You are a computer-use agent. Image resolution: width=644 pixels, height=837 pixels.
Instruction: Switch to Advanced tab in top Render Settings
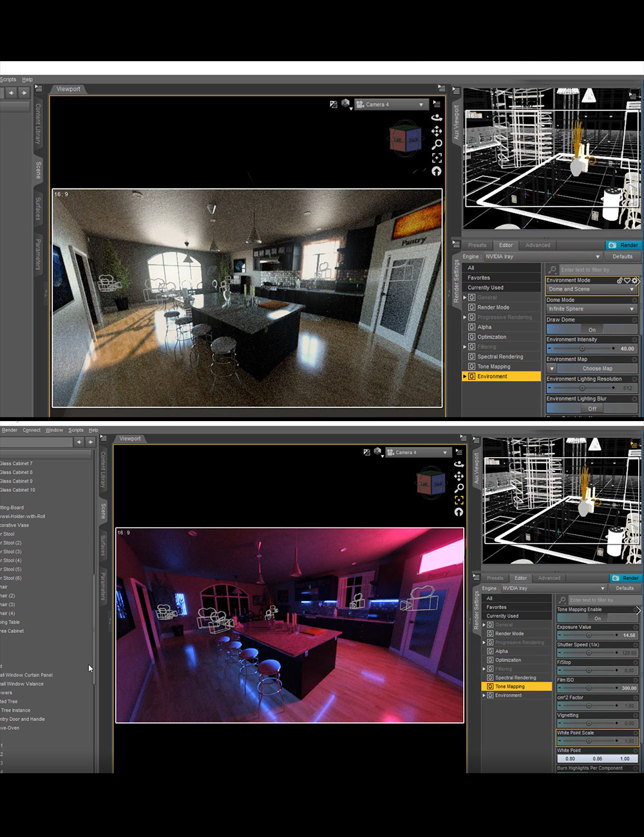click(538, 245)
